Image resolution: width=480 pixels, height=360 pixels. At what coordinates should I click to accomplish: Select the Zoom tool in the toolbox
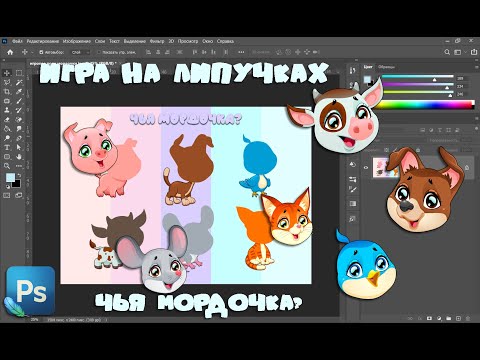pos(7,166)
